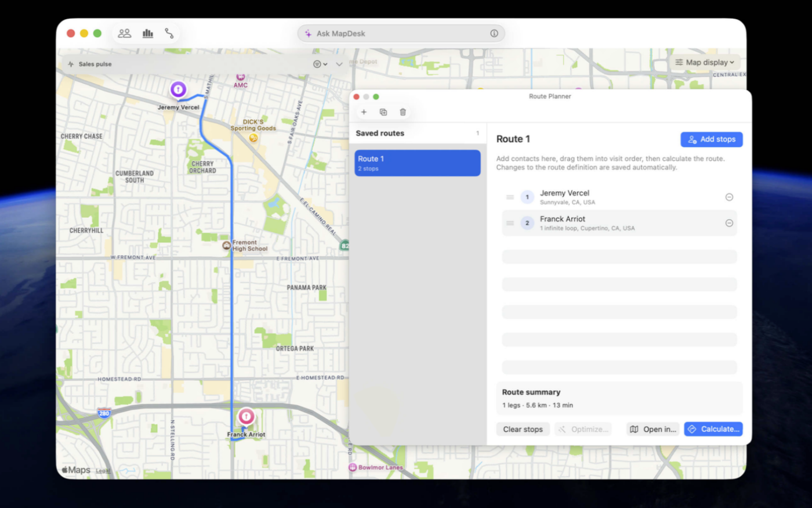The image size is (812, 508).
Task: Select the Jeremy Vercel stop row
Action: [619, 197]
